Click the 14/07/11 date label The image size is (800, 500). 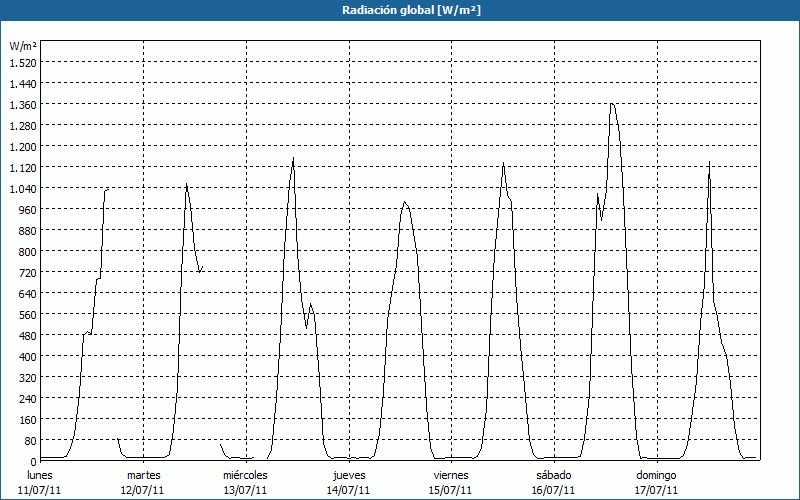(x=348, y=490)
